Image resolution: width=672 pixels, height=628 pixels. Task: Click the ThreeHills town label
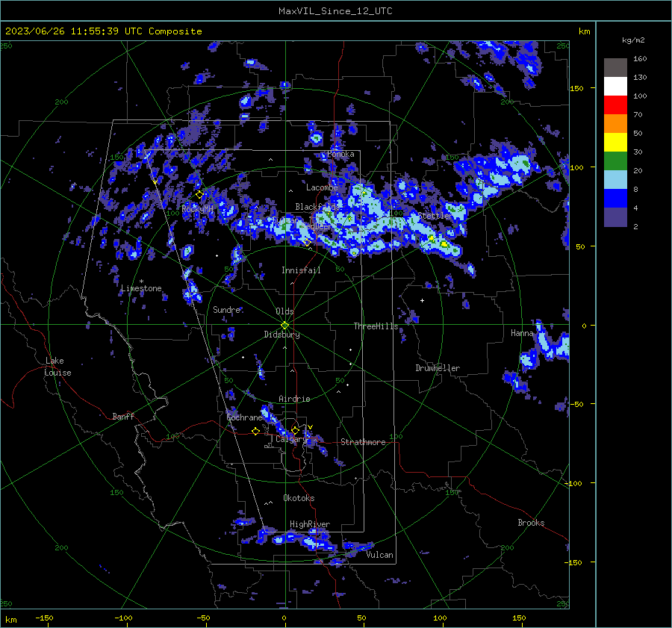[x=376, y=326]
